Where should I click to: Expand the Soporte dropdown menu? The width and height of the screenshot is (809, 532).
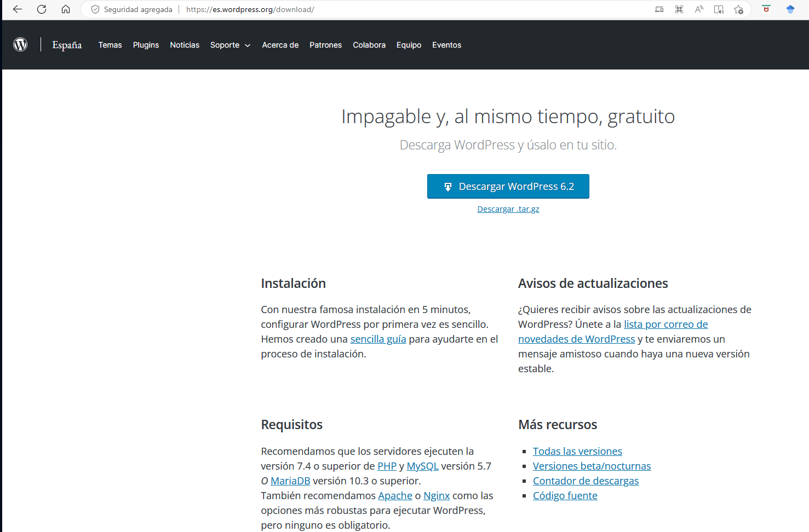tap(230, 45)
